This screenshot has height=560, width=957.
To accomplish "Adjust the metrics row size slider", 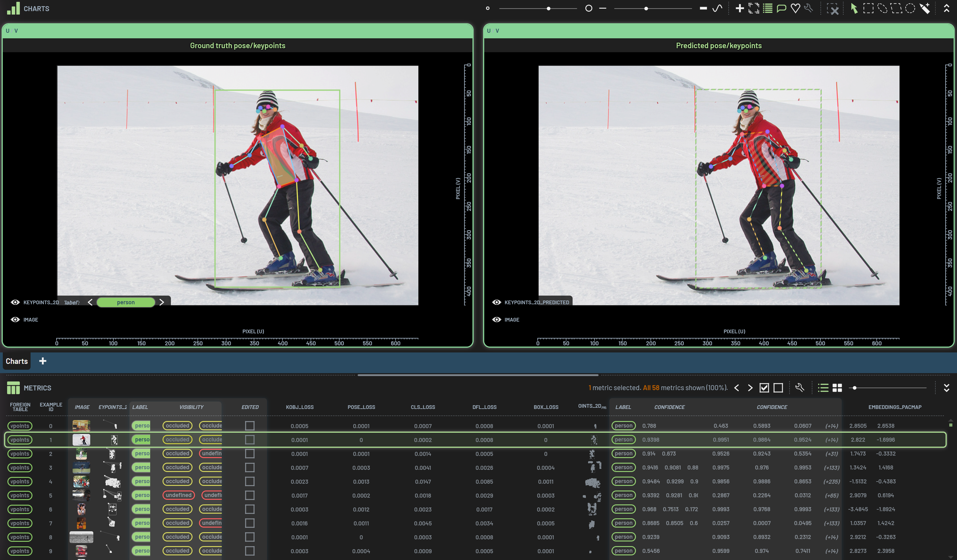I will pyautogui.click(x=854, y=388).
